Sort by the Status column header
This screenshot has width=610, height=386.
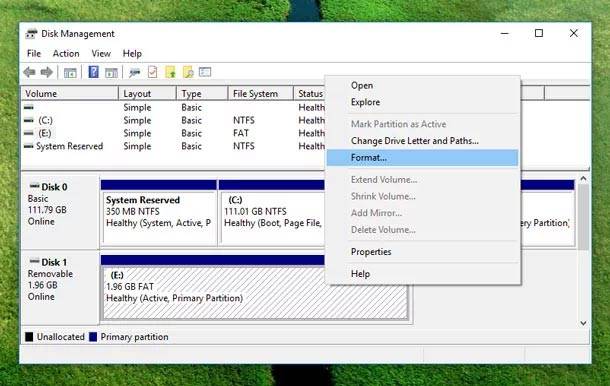(x=310, y=94)
